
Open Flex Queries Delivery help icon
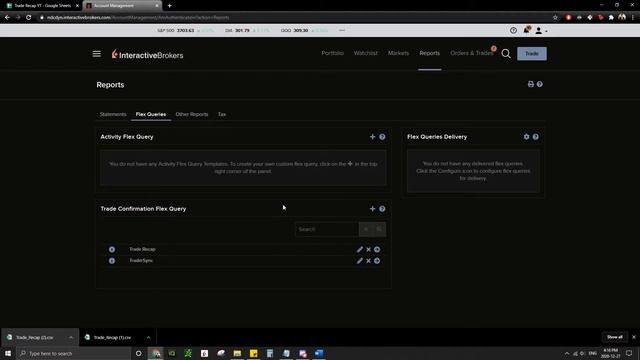pos(536,137)
